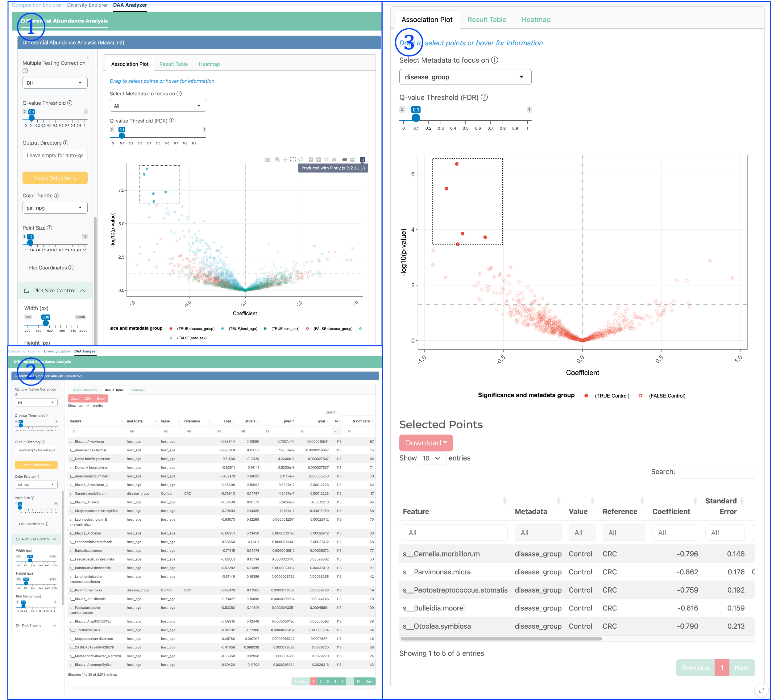Click the Plotly logo icon in modebar
This screenshot has width=772, height=700.
(362, 160)
